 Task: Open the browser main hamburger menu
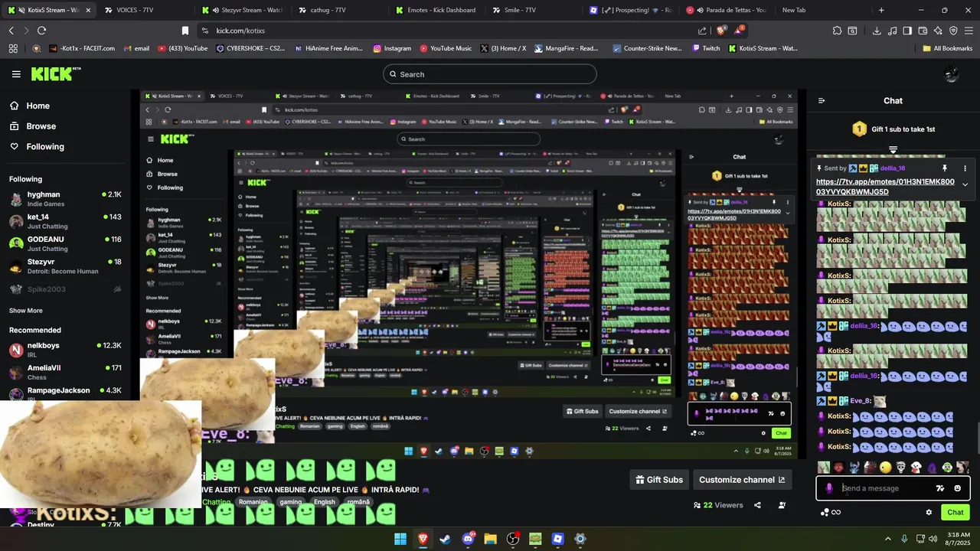coord(969,31)
